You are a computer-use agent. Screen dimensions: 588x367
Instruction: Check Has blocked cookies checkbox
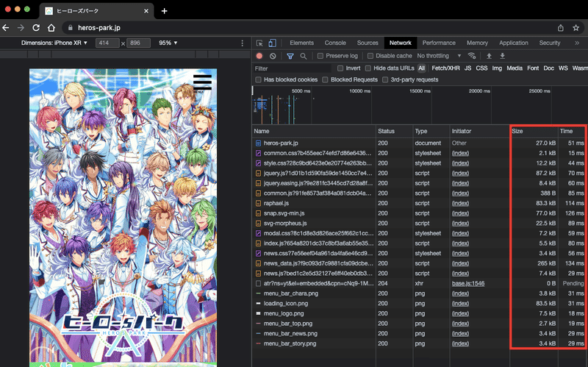coord(258,79)
